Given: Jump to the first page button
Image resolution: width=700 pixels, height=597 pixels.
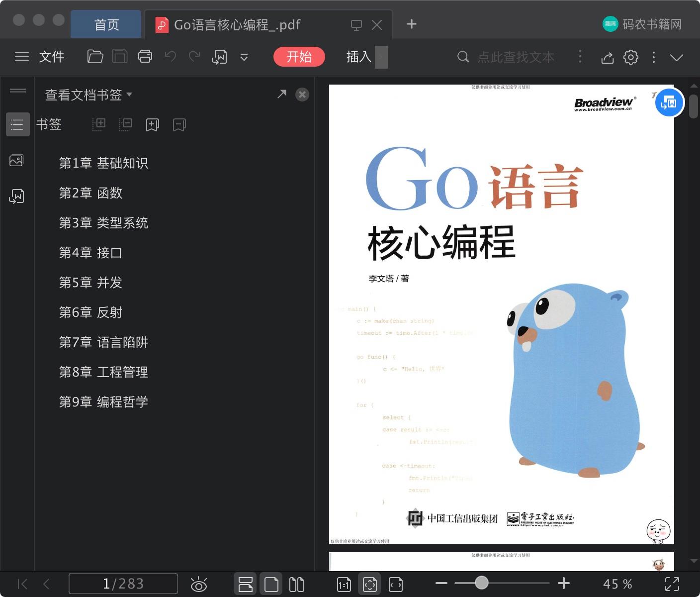Looking at the screenshot, I should [x=23, y=584].
